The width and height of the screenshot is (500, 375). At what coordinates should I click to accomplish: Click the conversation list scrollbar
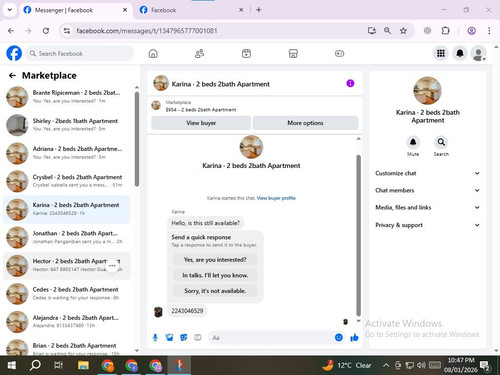click(x=137, y=139)
